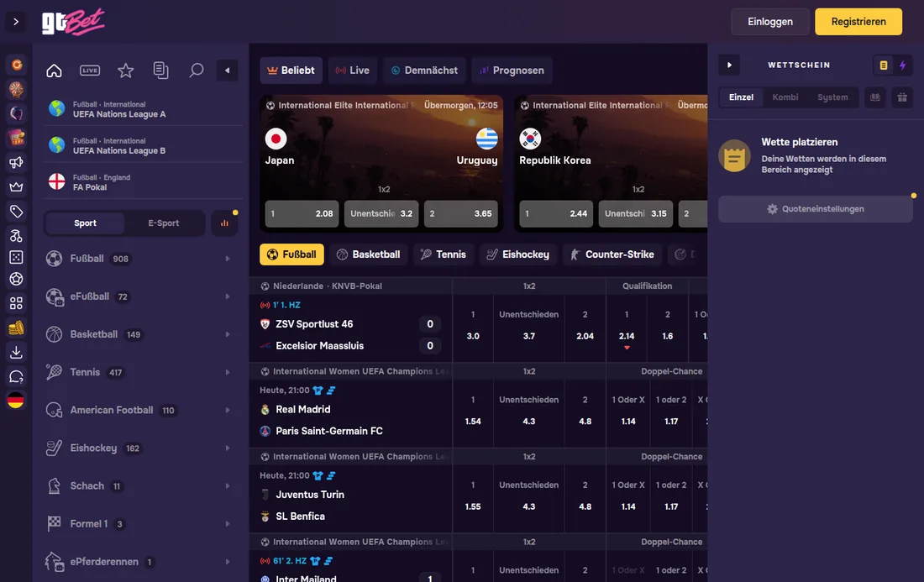Click the gtBet logo

tap(73, 22)
